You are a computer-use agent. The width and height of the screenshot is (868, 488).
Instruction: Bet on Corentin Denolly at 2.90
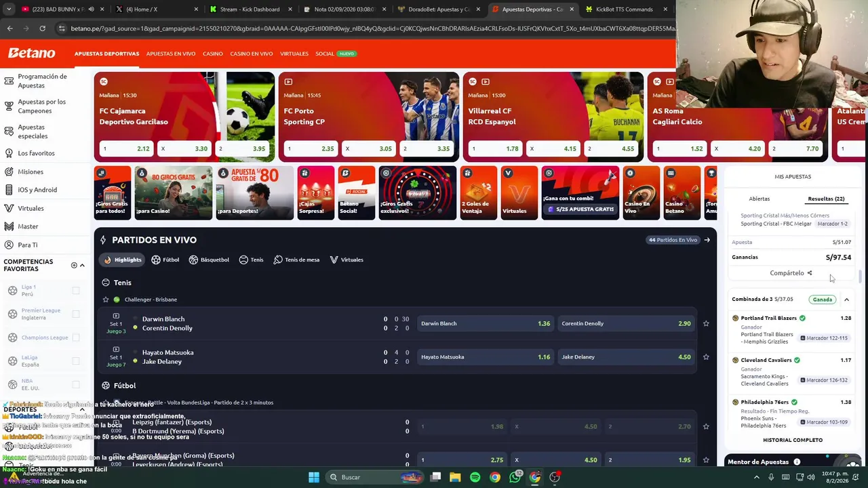click(x=626, y=323)
